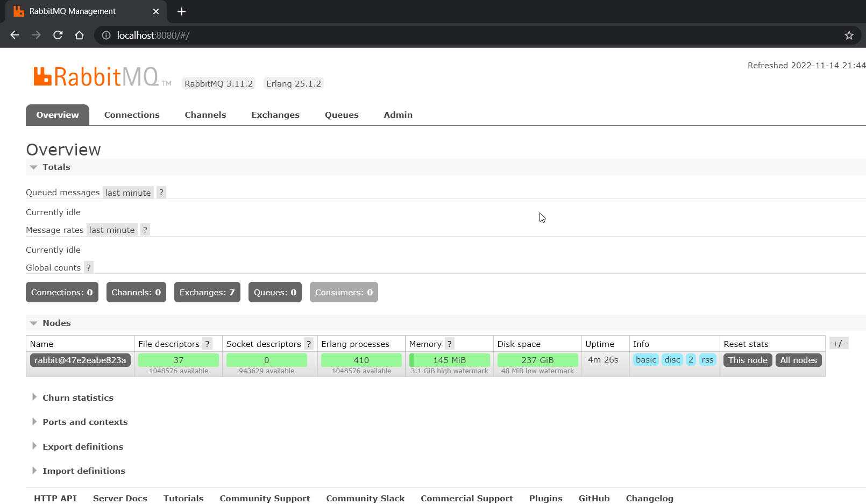Open the Community Slack footer link
This screenshot has width=866, height=504.
pos(365,499)
